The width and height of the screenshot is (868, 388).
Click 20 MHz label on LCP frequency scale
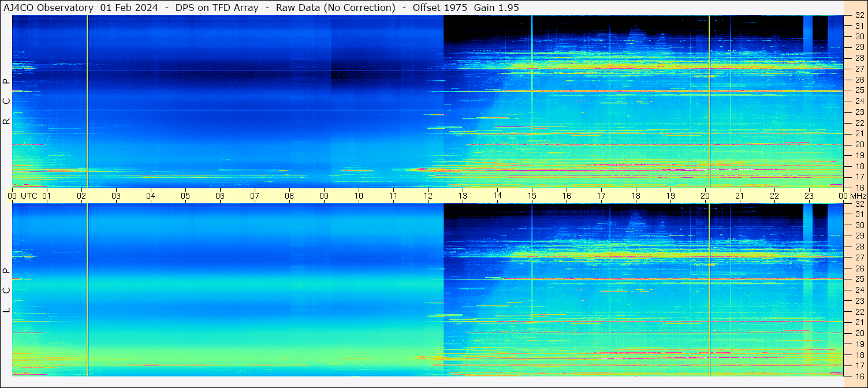point(859,333)
